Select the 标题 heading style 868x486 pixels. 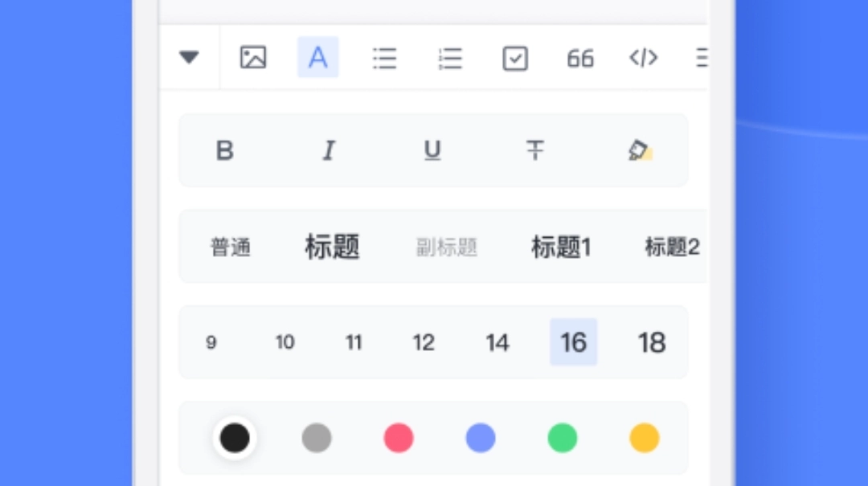(x=332, y=247)
